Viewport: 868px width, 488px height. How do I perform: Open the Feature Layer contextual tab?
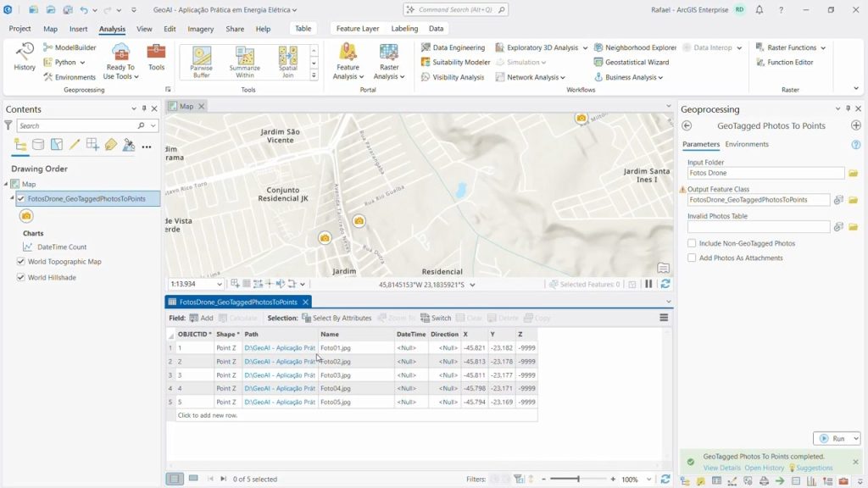tap(358, 29)
